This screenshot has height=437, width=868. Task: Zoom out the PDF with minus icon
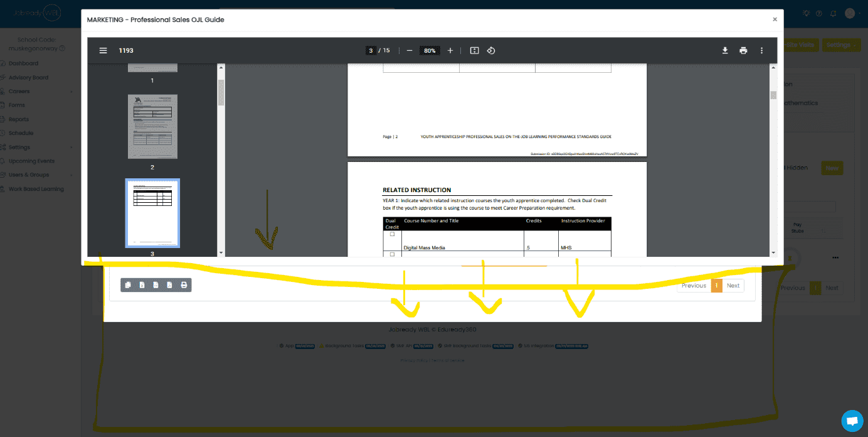[410, 51]
